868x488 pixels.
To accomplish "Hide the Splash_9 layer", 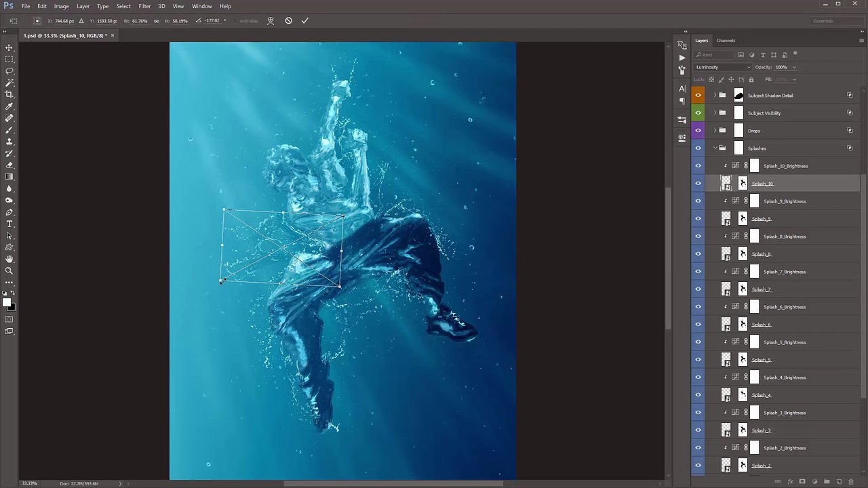I will point(698,219).
